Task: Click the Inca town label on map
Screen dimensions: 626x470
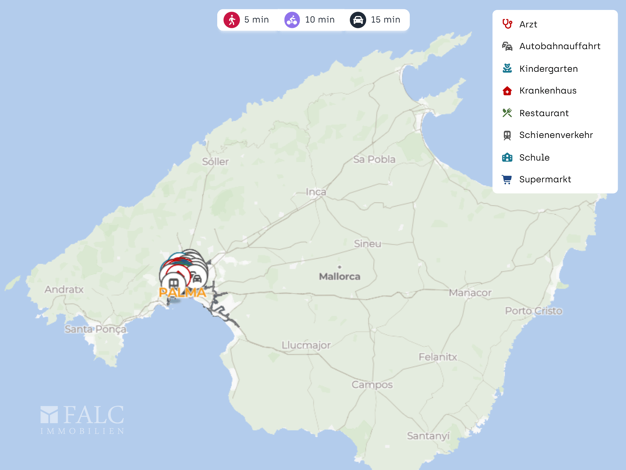Action: [x=316, y=192]
